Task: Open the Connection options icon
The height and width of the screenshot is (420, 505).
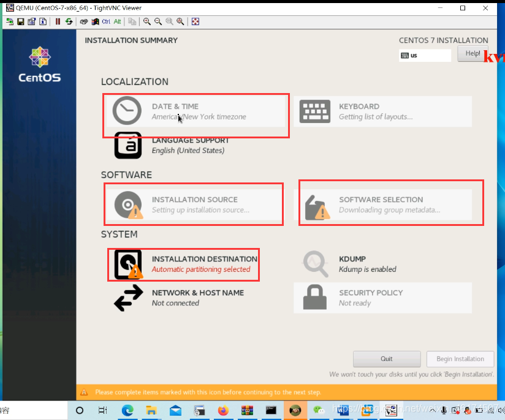Action: [x=32, y=21]
